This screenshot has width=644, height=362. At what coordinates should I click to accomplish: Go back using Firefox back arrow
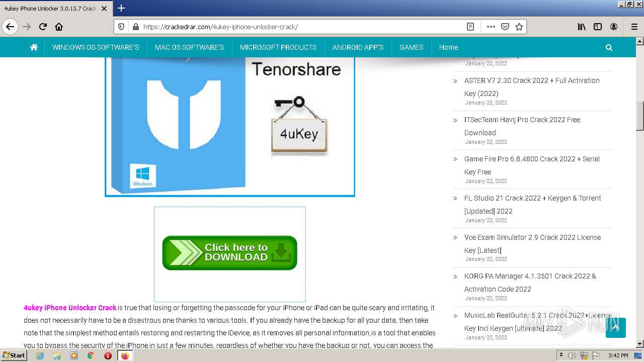tap(10, 27)
